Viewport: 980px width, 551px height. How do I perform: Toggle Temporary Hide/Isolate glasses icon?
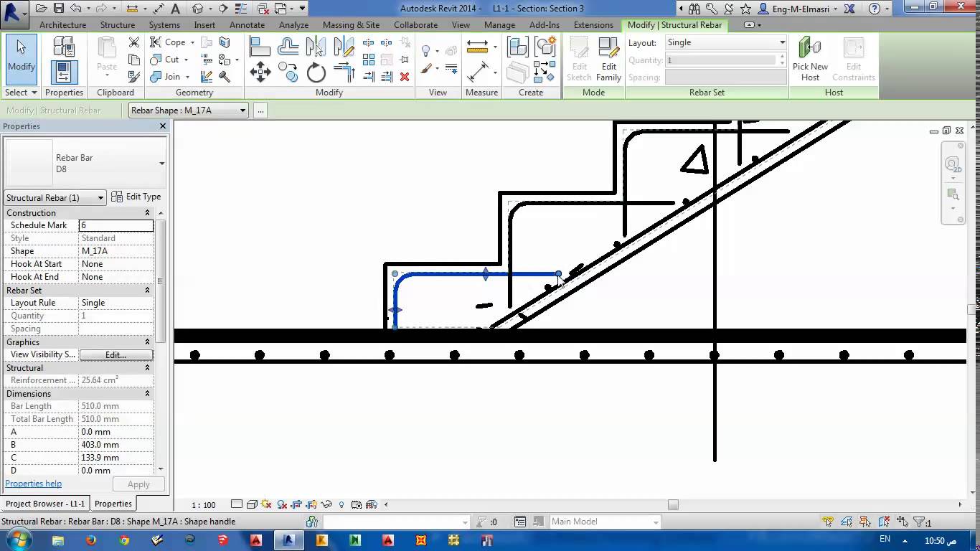pyautogui.click(x=326, y=504)
